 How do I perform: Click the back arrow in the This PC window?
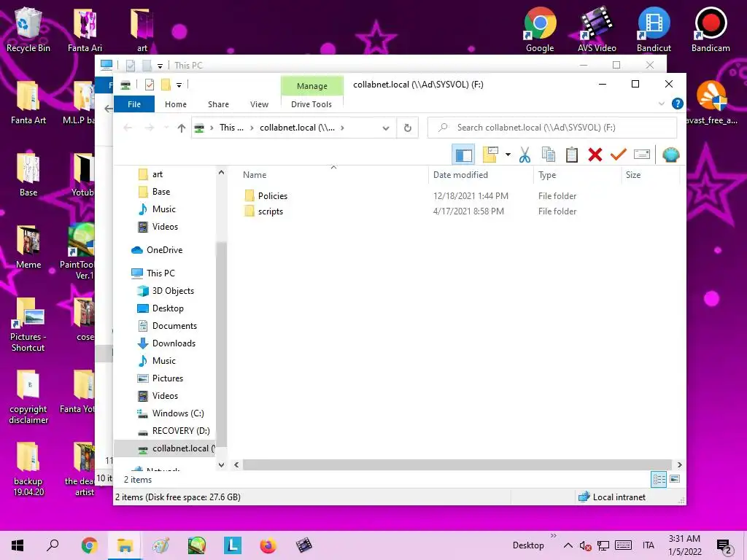pyautogui.click(x=109, y=109)
